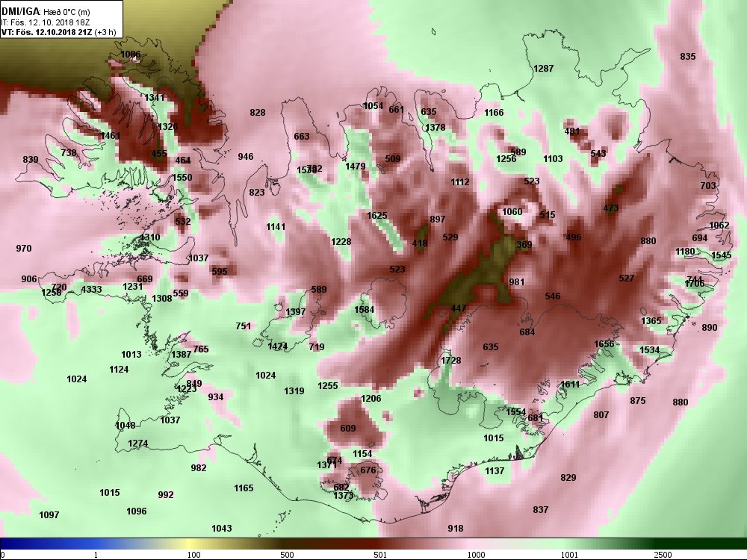Image resolution: width=747 pixels, height=560 pixels.
Task: Select the 'VT: Fös. 12.10.2018 21Z' line
Action: point(47,32)
